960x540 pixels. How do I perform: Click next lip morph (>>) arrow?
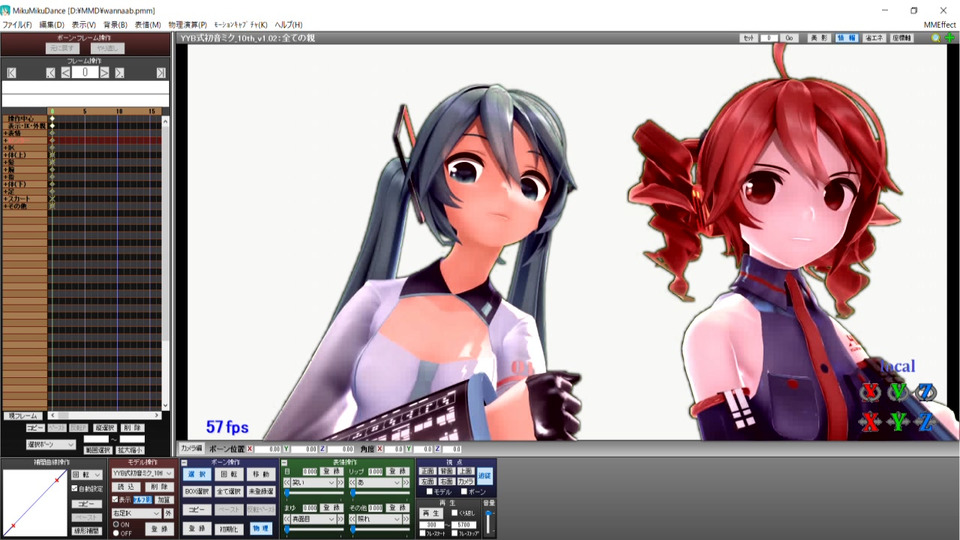tap(407, 483)
